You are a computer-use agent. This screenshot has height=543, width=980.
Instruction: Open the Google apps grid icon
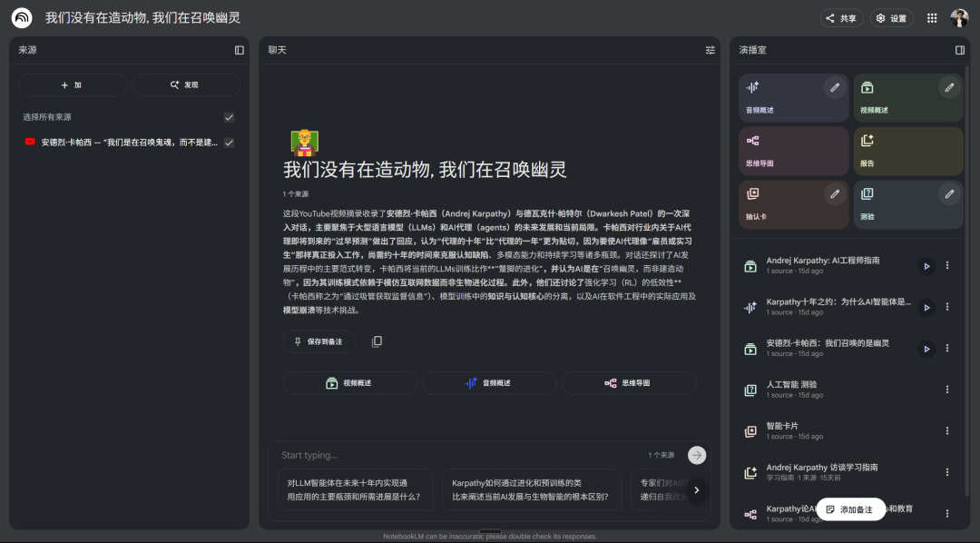[932, 18]
